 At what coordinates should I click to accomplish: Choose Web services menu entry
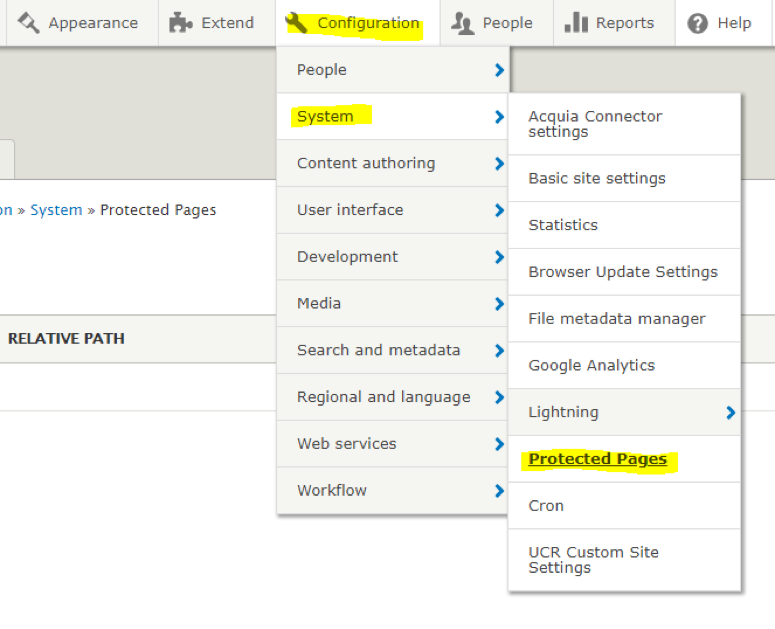coord(392,444)
